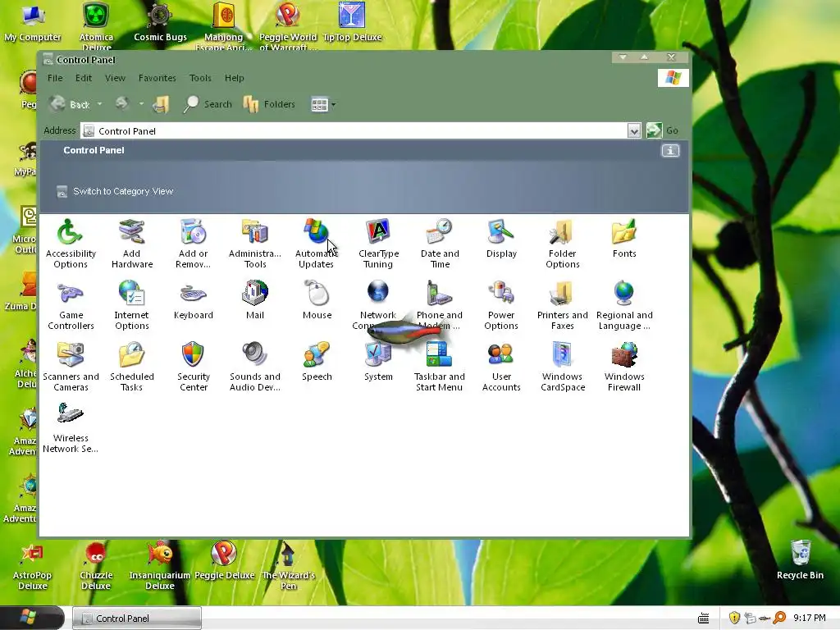Open Administrative Tools folder
Viewport: 840px width, 630px height.
pyautogui.click(x=255, y=244)
